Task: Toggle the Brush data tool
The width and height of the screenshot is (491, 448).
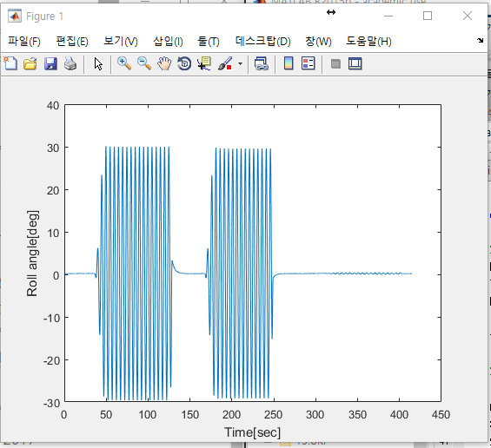Action: (x=225, y=63)
